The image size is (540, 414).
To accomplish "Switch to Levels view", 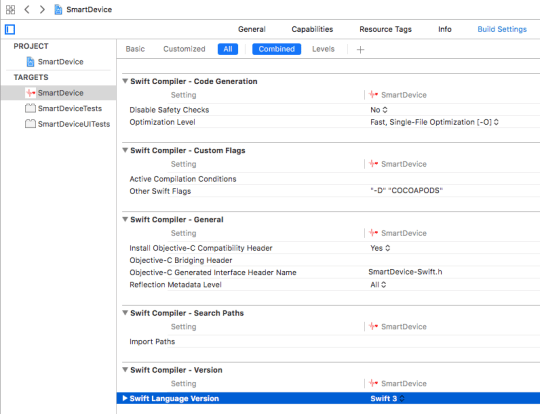I will click(x=323, y=49).
